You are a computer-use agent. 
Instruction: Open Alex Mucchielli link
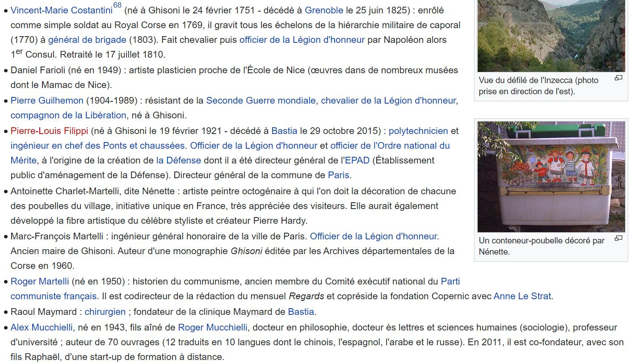click(x=42, y=327)
